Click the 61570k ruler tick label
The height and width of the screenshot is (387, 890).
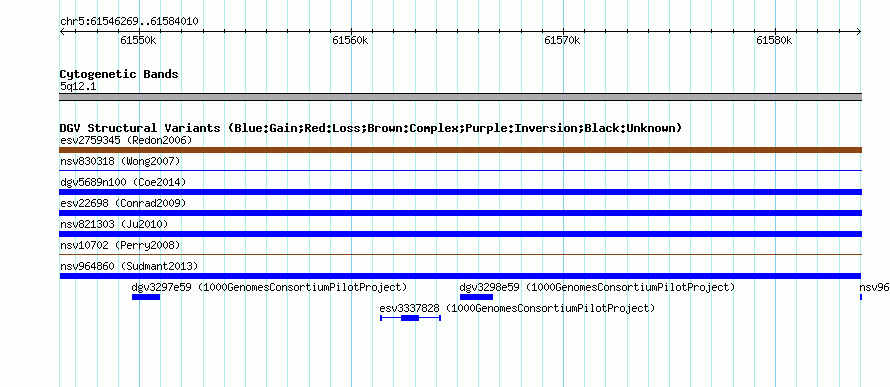click(x=562, y=40)
